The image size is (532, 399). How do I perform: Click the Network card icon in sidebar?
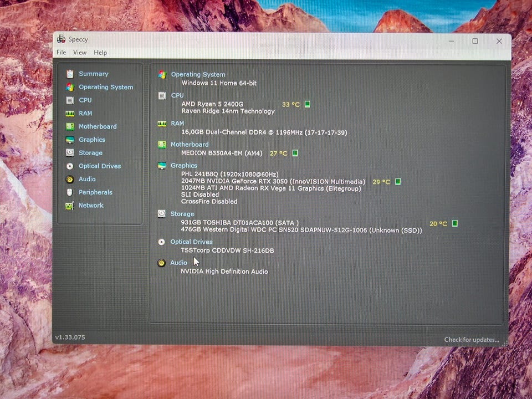click(70, 206)
